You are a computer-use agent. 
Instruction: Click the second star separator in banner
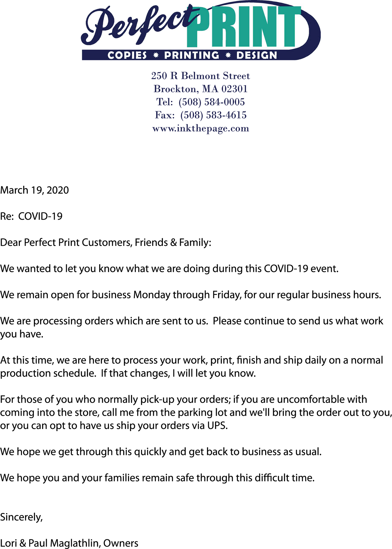tap(228, 55)
